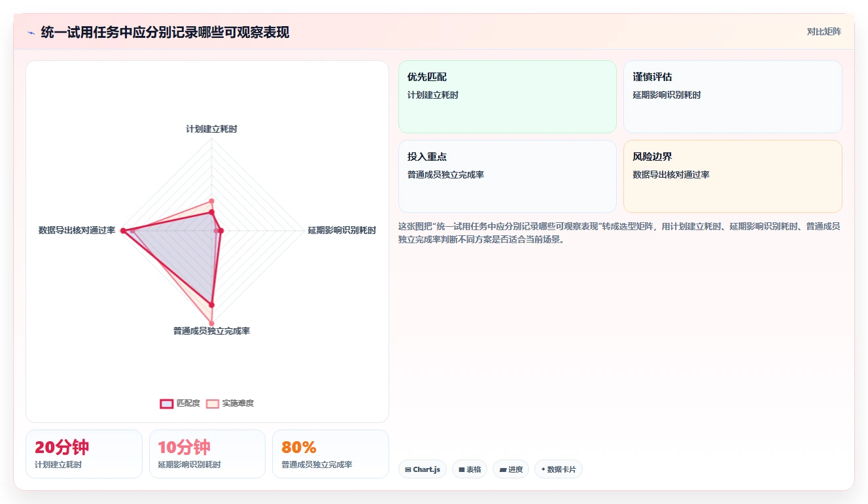
Task: Select the 表格 tag chip
Action: pyautogui.click(x=470, y=469)
